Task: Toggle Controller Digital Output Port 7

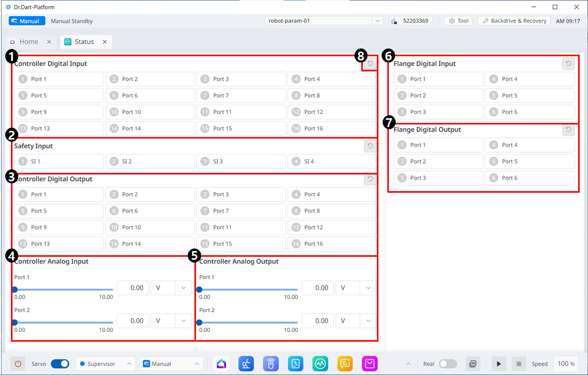Action: tap(241, 211)
